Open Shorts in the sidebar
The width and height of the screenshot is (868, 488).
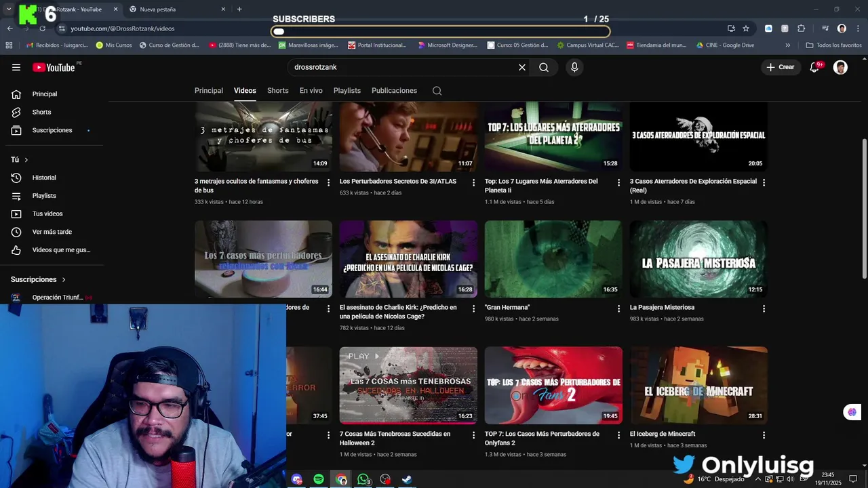pos(54,112)
